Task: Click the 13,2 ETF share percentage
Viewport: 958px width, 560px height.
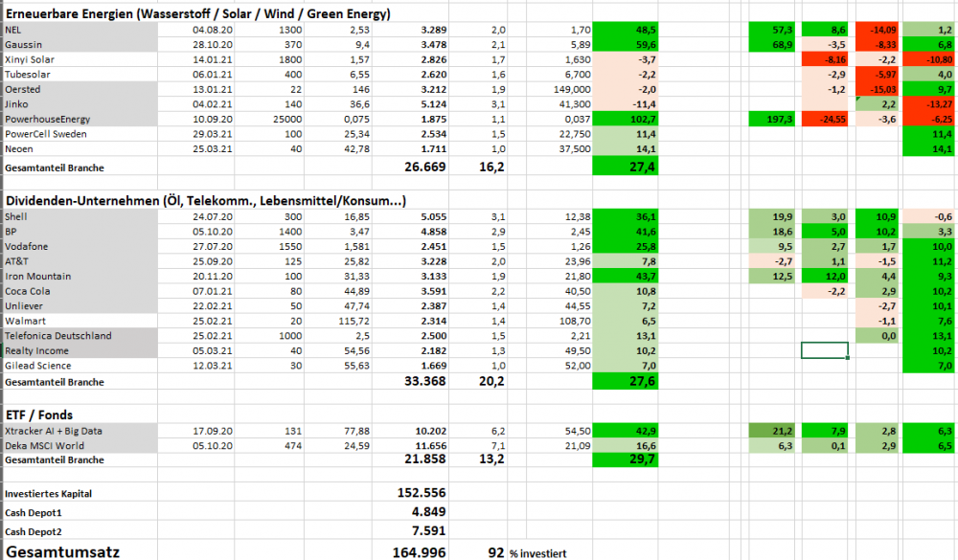Action: click(x=491, y=459)
